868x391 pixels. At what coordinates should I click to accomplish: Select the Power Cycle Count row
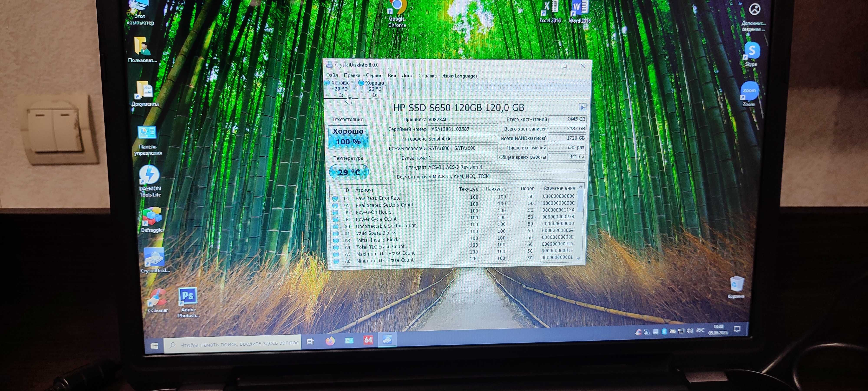pyautogui.click(x=454, y=218)
